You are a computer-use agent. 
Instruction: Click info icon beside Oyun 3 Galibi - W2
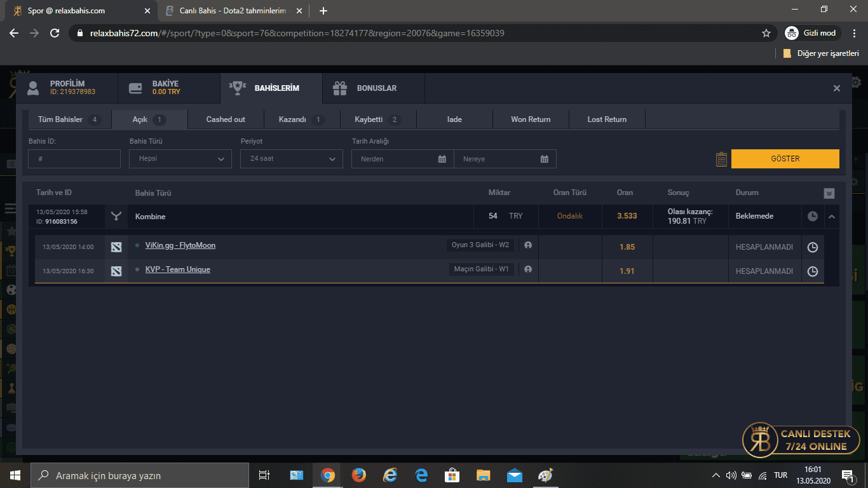(528, 245)
